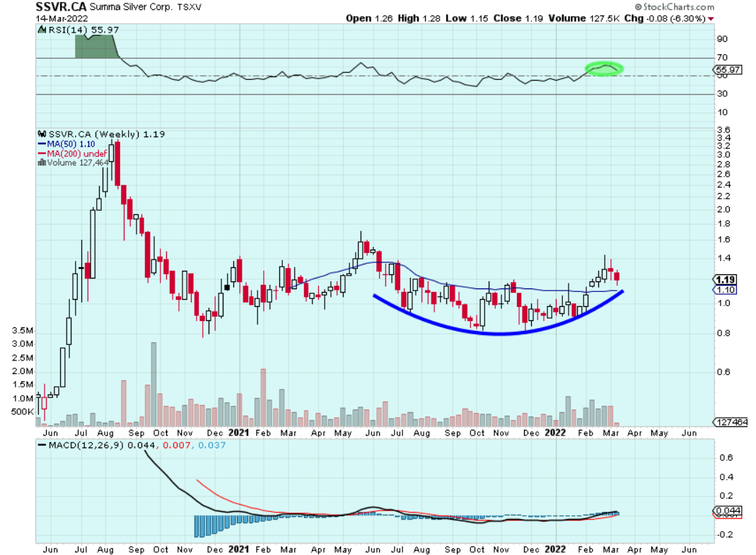The width and height of the screenshot is (756, 555).
Task: Click the 2021 label under the MACD panel
Action: tap(238, 549)
